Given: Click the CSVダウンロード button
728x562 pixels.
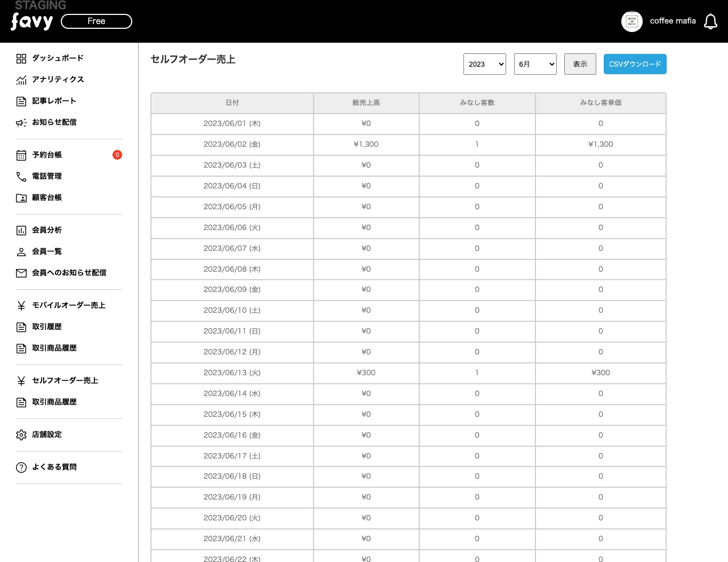Looking at the screenshot, I should [635, 64].
